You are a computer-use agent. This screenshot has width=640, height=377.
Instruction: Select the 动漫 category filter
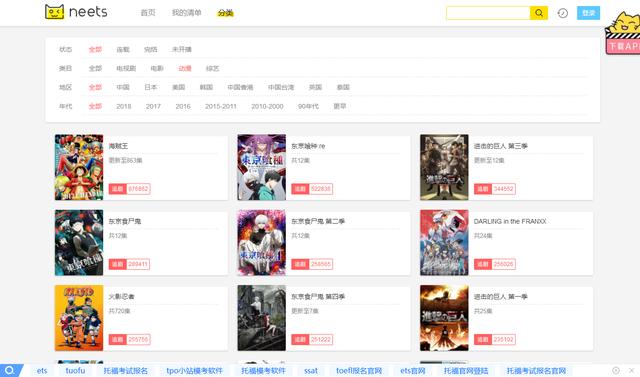[185, 68]
